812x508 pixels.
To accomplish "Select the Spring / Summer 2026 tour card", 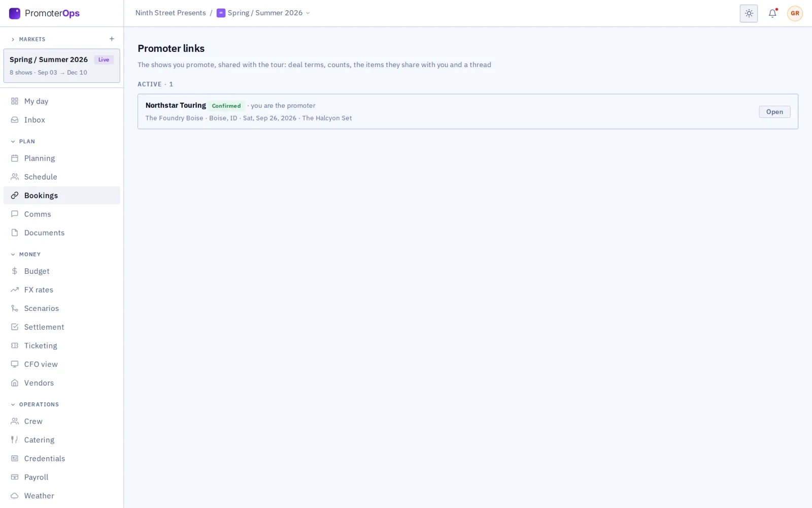I will tap(62, 66).
